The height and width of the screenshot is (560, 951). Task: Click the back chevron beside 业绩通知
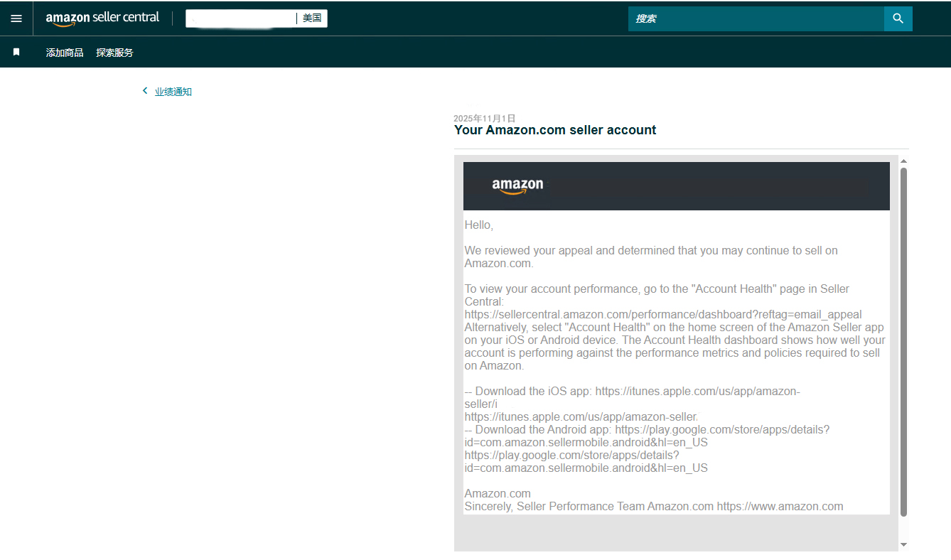[x=145, y=91]
